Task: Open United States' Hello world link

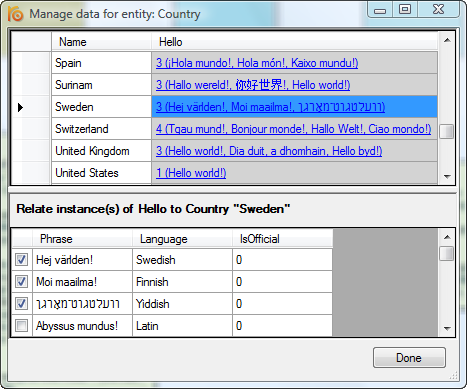Action: (191, 173)
